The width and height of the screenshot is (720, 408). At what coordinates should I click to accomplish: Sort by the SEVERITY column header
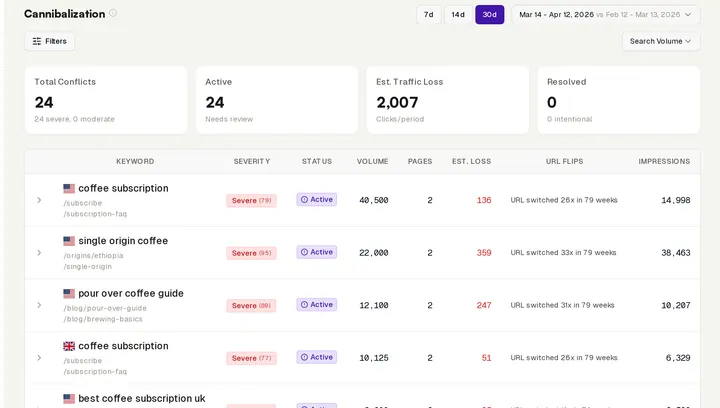pos(252,162)
